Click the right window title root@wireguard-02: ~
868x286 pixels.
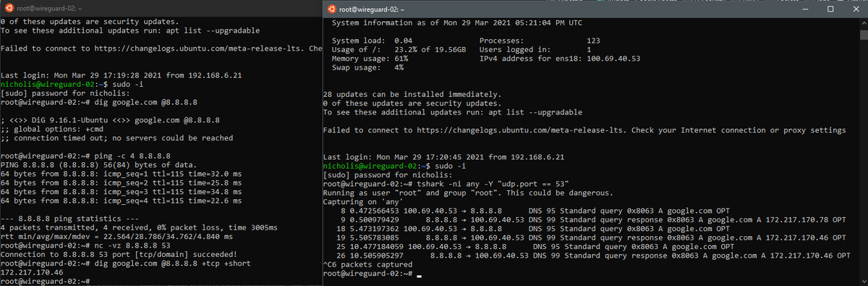[372, 9]
